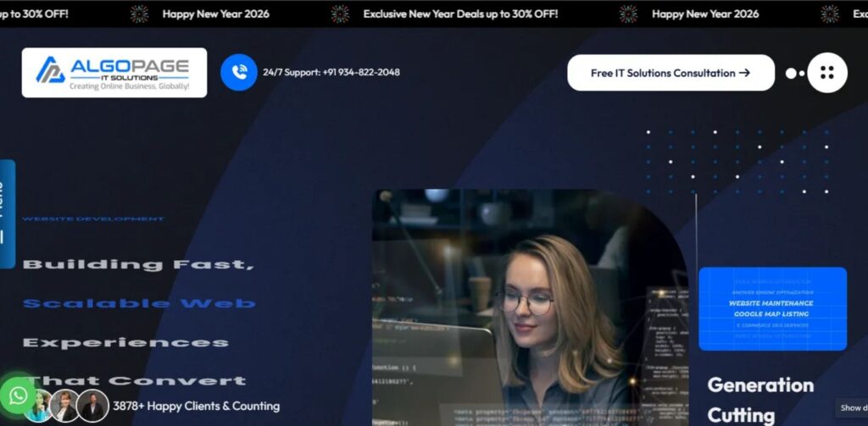Click the third happy client avatar
868x426 pixels.
tap(92, 407)
